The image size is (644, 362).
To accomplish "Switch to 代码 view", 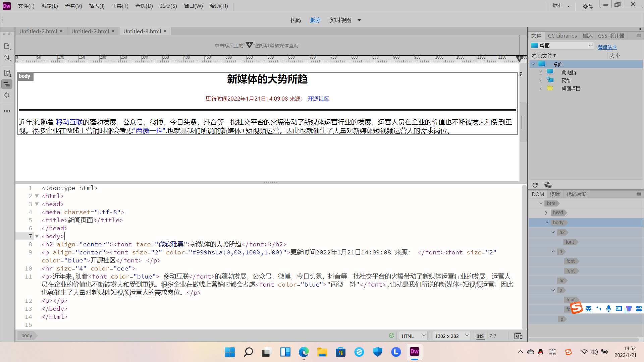I will 296,20.
